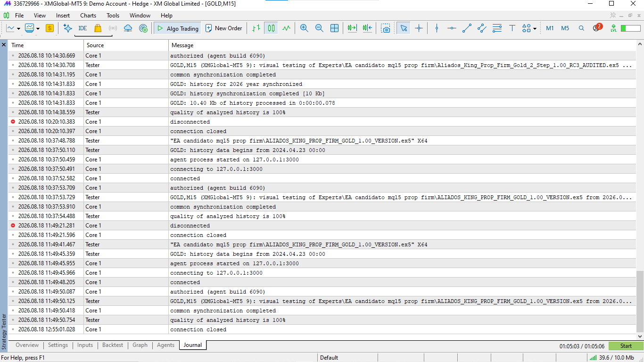
Task: Draw a horizontal line
Action: [452, 28]
